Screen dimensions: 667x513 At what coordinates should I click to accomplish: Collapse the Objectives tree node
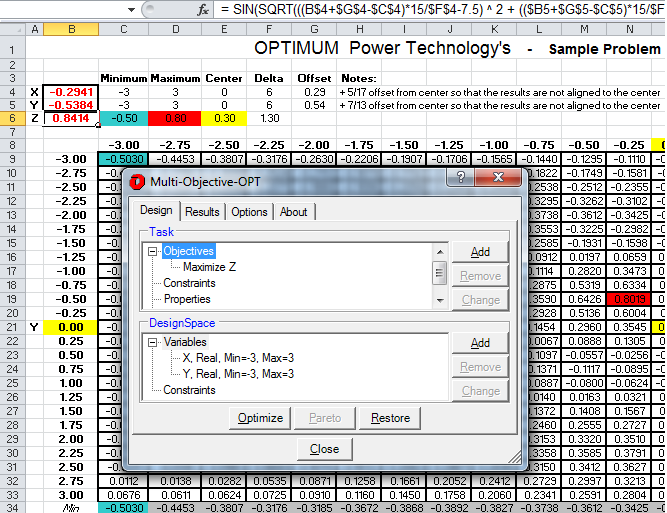coord(152,251)
